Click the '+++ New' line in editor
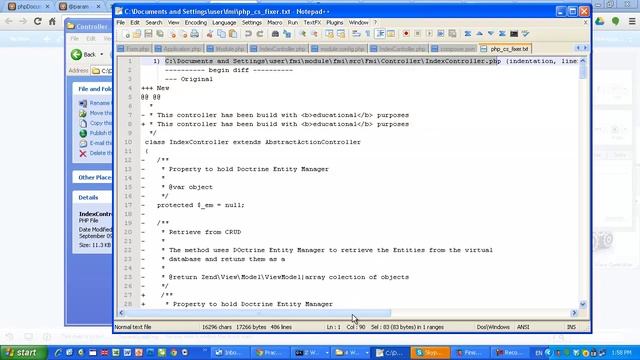The image size is (640, 360). coord(155,88)
